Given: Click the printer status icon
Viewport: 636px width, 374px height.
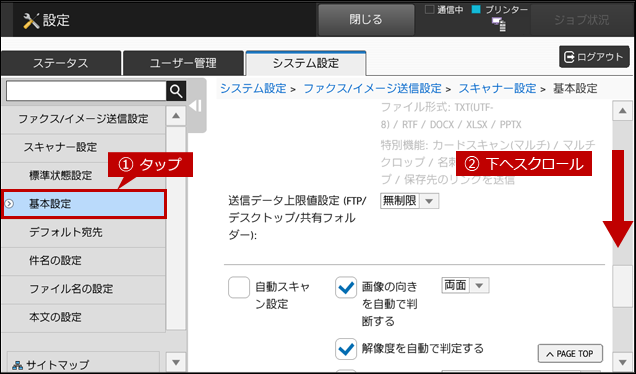Looking at the screenshot, I should point(499,24).
